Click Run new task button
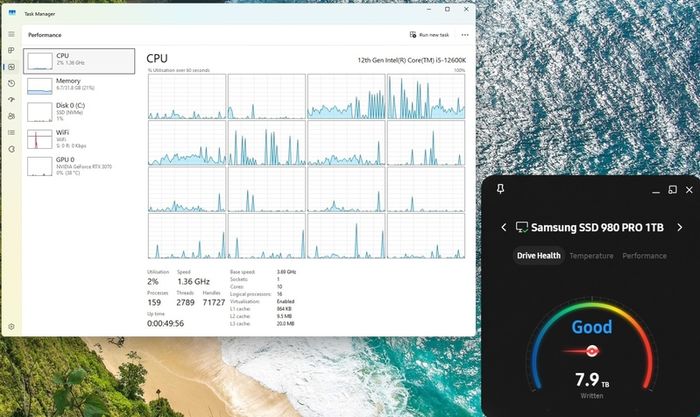Viewport: 700px width, 417px height. [x=429, y=35]
